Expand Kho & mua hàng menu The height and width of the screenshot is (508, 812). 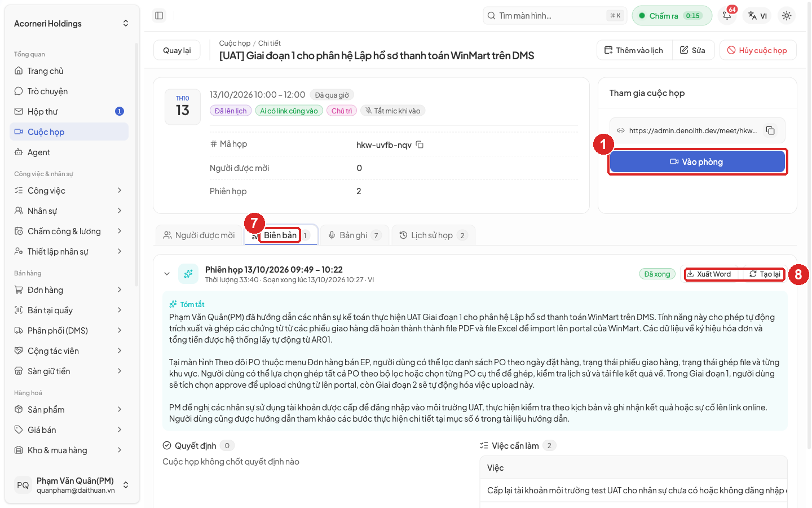click(x=69, y=450)
